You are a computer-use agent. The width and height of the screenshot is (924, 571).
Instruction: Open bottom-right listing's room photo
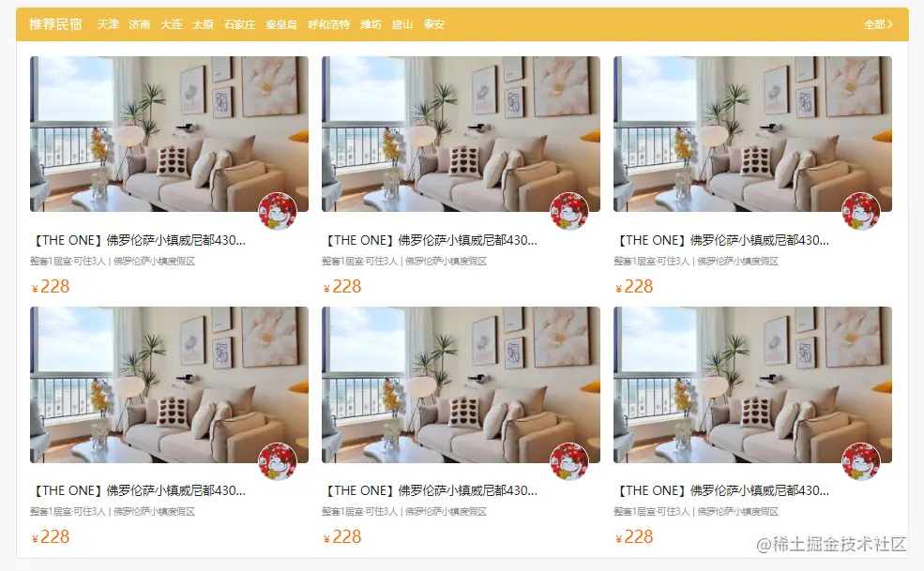click(x=752, y=384)
